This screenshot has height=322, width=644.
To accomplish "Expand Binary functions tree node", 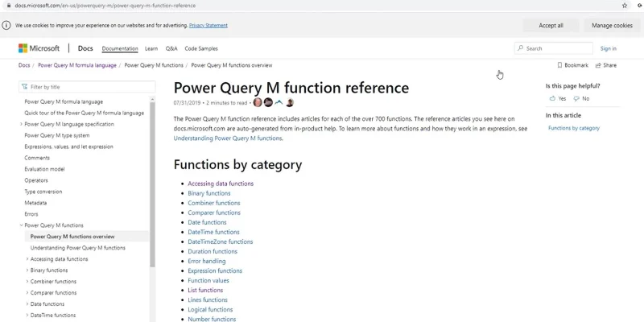I will (27, 270).
